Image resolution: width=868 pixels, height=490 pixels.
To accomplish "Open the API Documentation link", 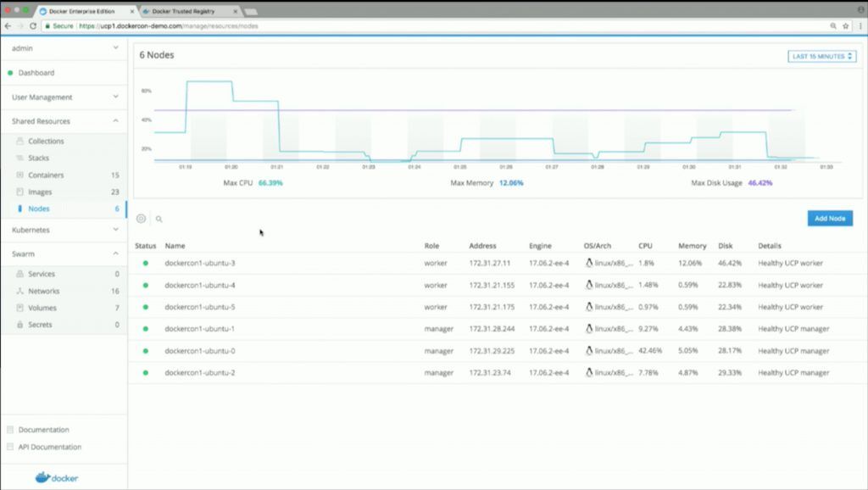I will tap(50, 447).
